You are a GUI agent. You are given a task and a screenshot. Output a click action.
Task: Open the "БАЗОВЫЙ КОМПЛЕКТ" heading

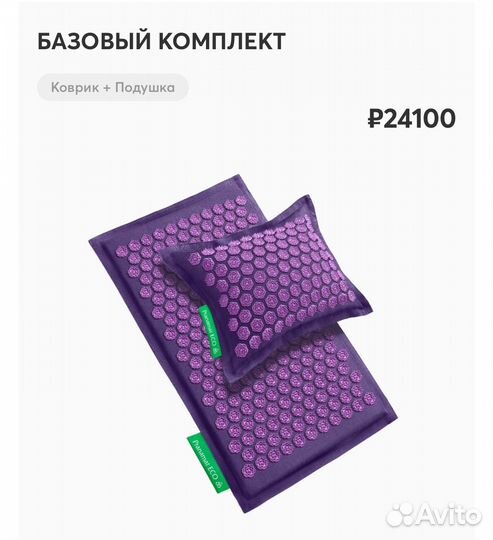pyautogui.click(x=161, y=41)
